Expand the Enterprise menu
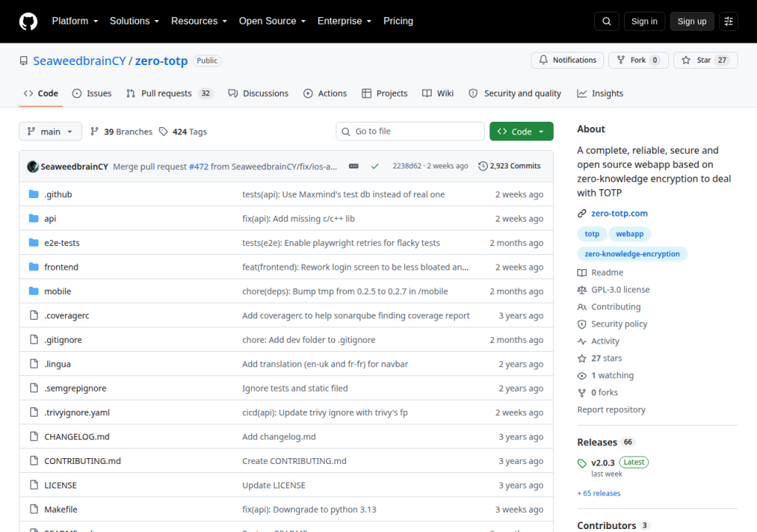The image size is (757, 532). 344,21
